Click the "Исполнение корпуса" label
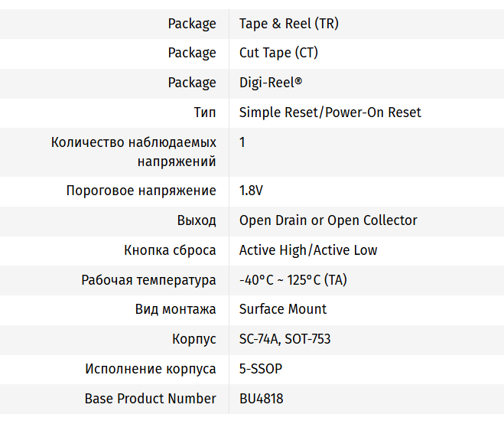Screen dimensions: 504x424 point(151,369)
